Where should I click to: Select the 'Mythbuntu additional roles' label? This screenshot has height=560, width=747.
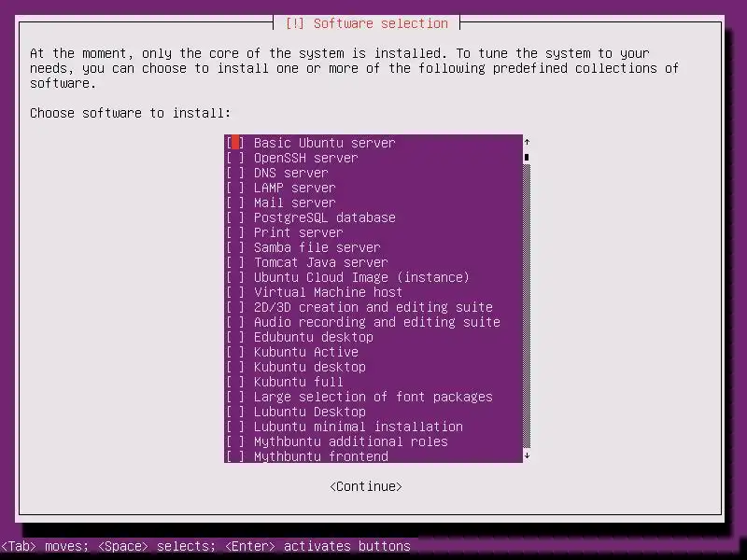[x=351, y=441]
